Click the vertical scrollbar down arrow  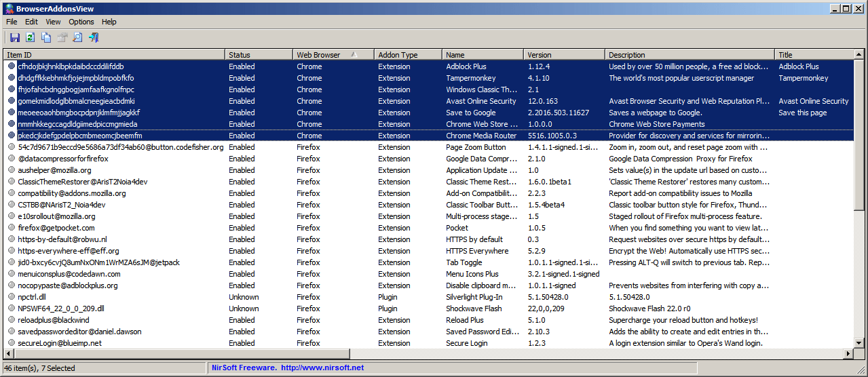tap(859, 342)
